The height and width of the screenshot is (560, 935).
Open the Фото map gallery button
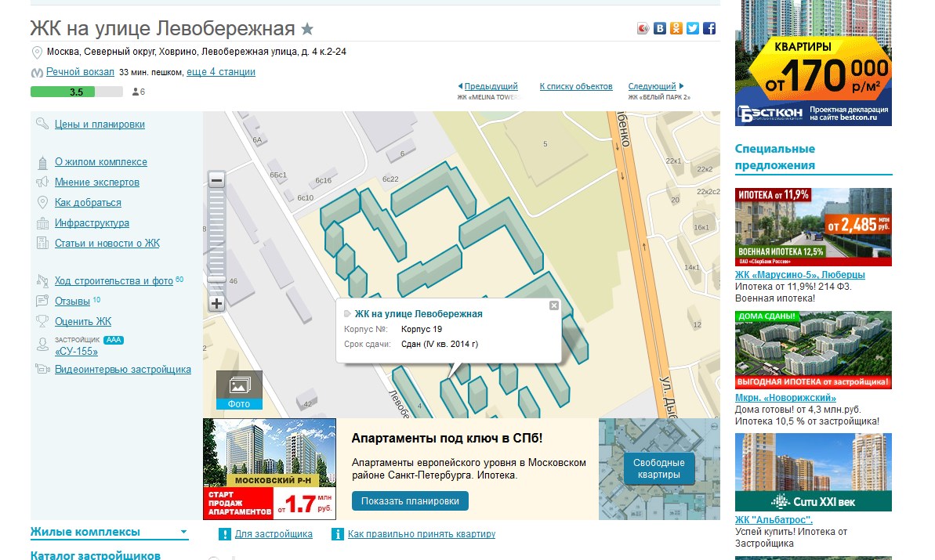tap(239, 389)
